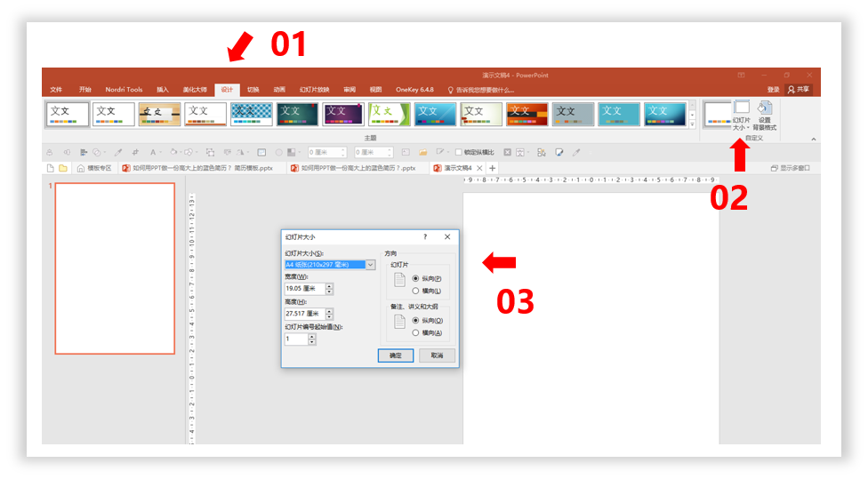Click the 取消 cancel button

click(x=438, y=355)
